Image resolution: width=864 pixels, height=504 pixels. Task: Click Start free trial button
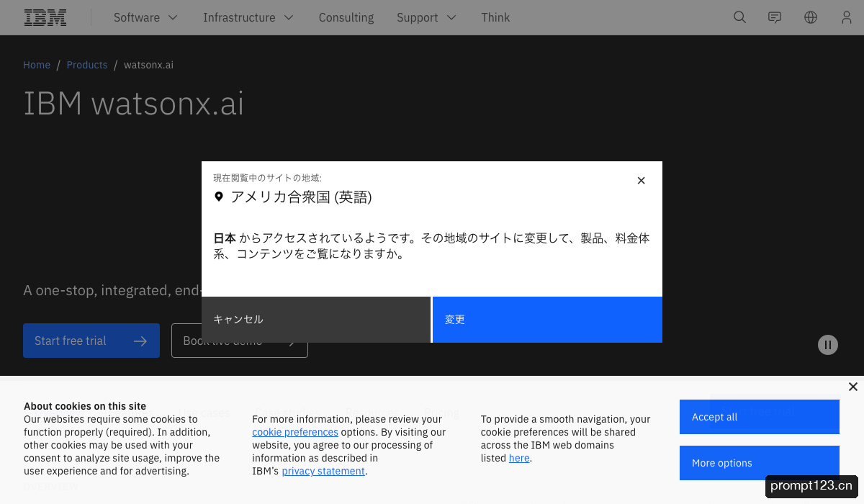(x=91, y=341)
